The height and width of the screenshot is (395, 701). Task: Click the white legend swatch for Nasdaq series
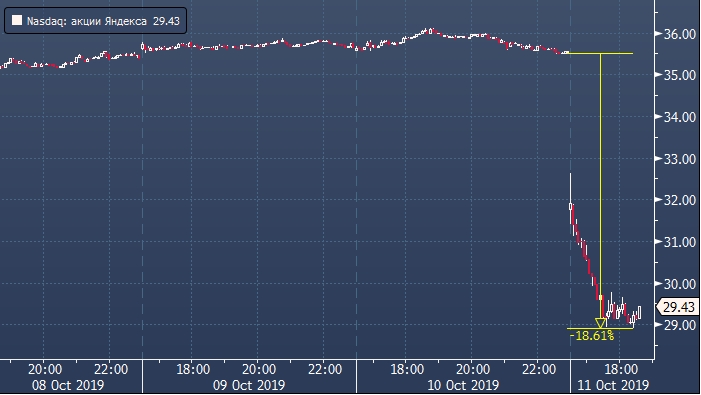tap(17, 21)
